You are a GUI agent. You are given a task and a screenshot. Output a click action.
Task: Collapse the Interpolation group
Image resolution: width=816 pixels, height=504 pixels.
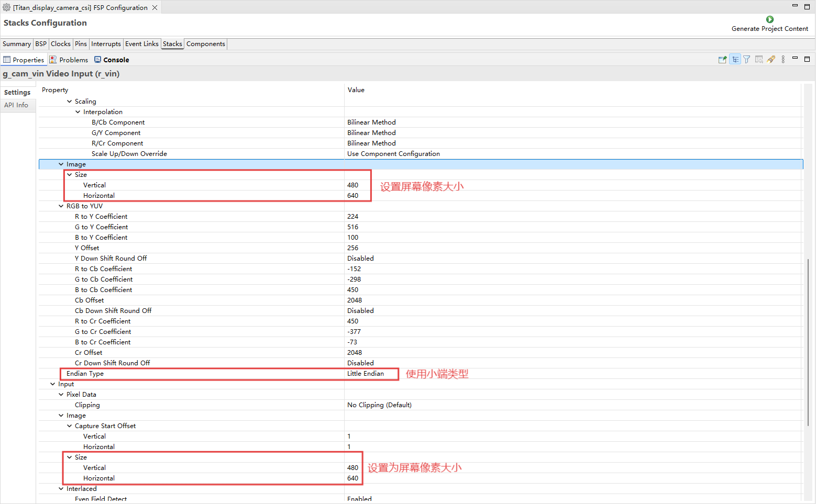(x=78, y=112)
